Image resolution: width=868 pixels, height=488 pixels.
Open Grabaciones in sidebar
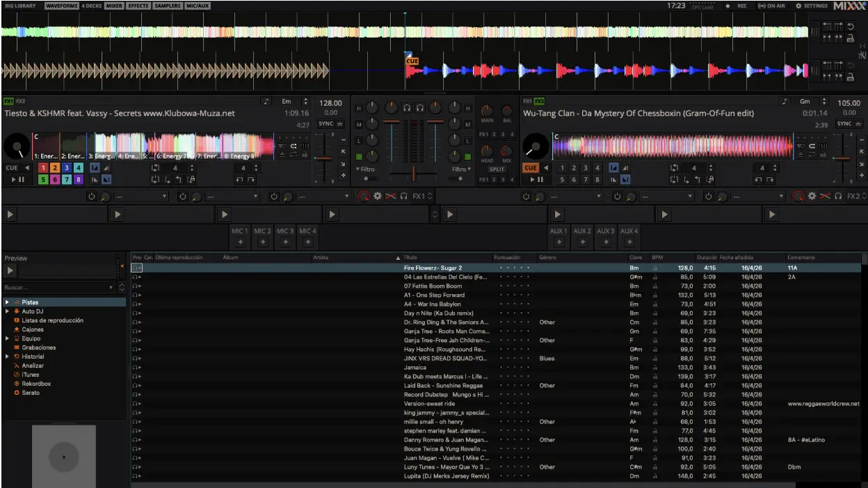click(x=38, y=348)
